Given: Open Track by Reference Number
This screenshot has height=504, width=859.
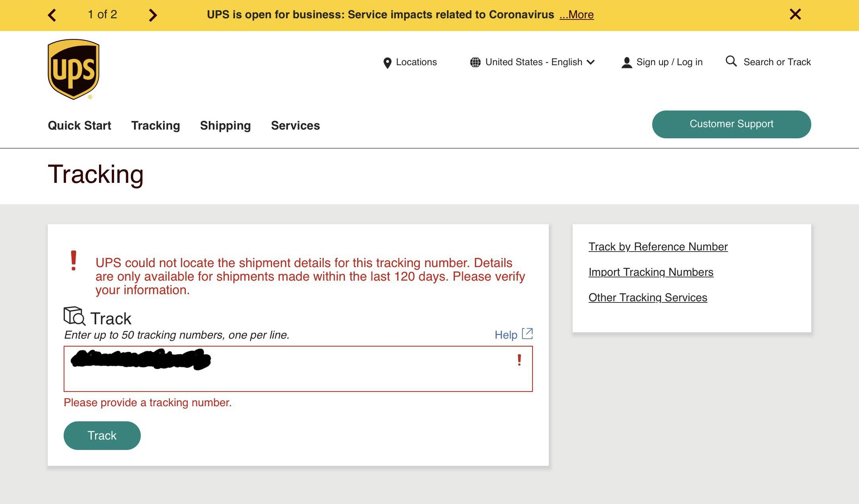Looking at the screenshot, I should coord(658,247).
